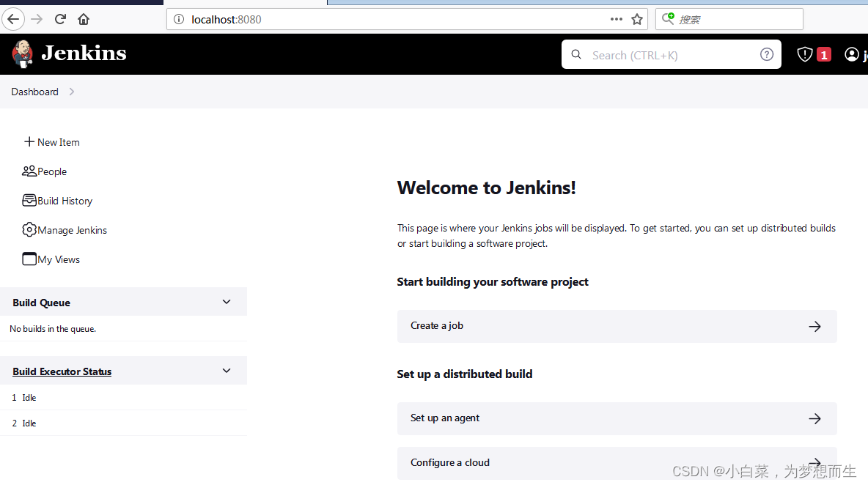Expand the Dashboard breadcrumb chevron
Image resolution: width=868 pixels, height=485 pixels.
[71, 92]
